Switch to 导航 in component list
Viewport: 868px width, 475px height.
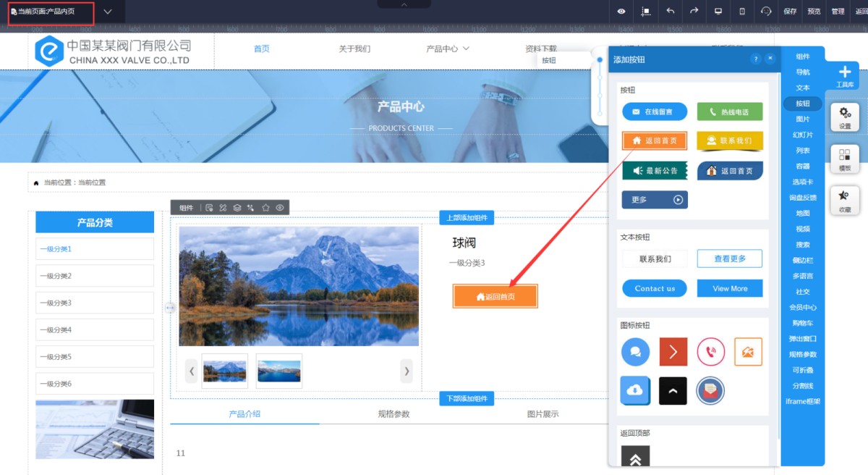click(803, 72)
